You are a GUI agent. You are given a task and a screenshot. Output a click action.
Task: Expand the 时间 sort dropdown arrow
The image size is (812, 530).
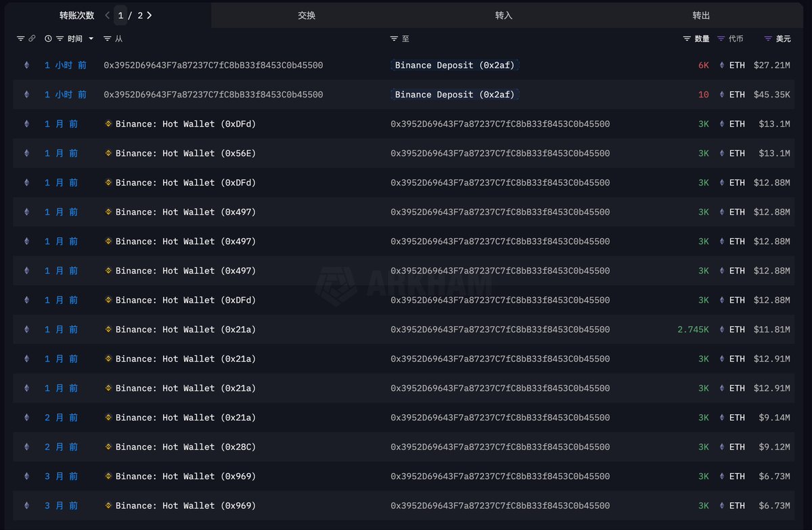(91, 39)
